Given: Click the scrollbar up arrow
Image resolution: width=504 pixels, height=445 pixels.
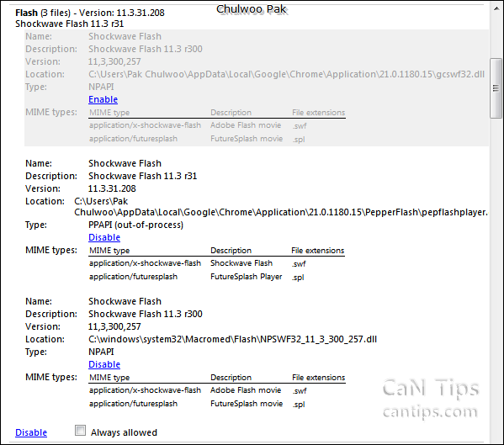Looking at the screenshot, I should pos(496,8).
